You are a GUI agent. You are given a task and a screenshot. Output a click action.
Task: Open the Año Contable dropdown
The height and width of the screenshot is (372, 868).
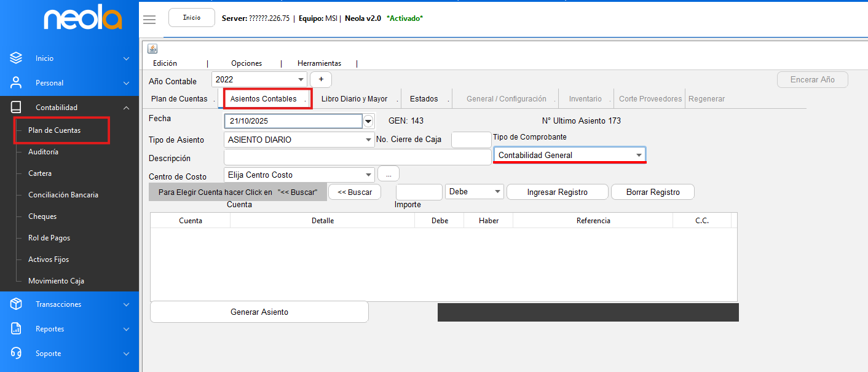301,80
